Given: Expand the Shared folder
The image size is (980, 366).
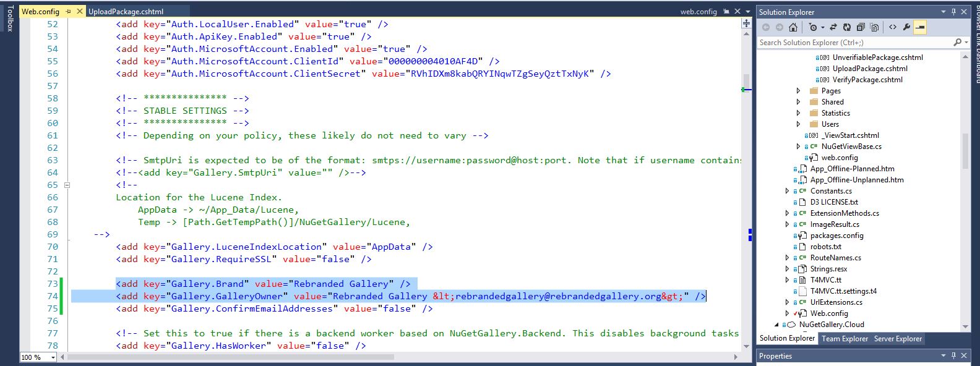Looking at the screenshot, I should (x=798, y=102).
